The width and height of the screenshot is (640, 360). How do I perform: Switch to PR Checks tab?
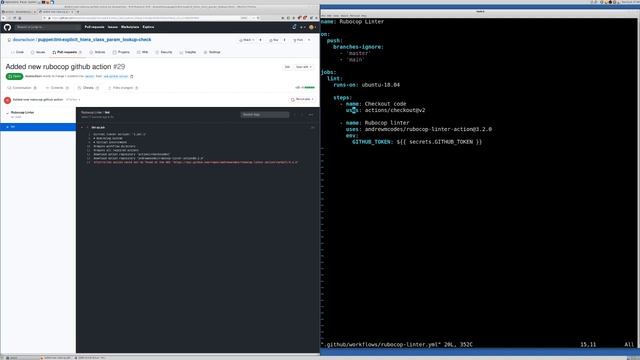(x=89, y=88)
